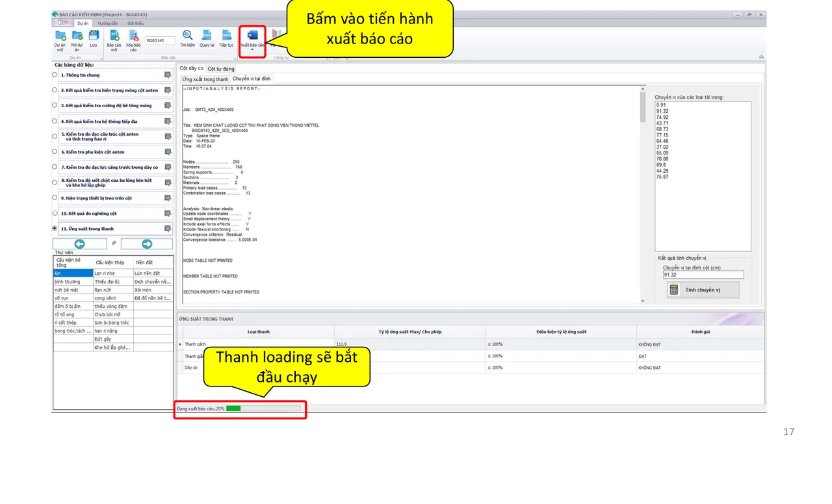Click the Chuyển vị tại đỉnh cột input
The height and width of the screenshot is (504, 832).
tap(703, 275)
